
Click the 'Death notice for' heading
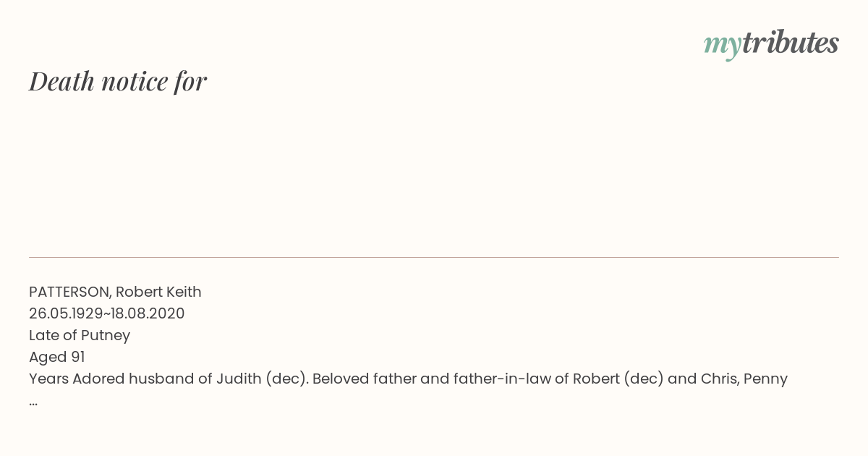coord(118,81)
